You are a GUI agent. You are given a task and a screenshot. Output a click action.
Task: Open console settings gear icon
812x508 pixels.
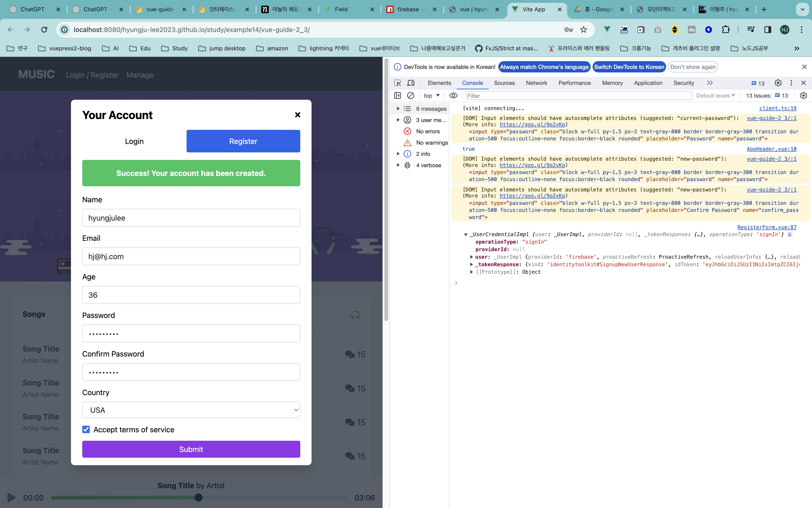click(803, 95)
